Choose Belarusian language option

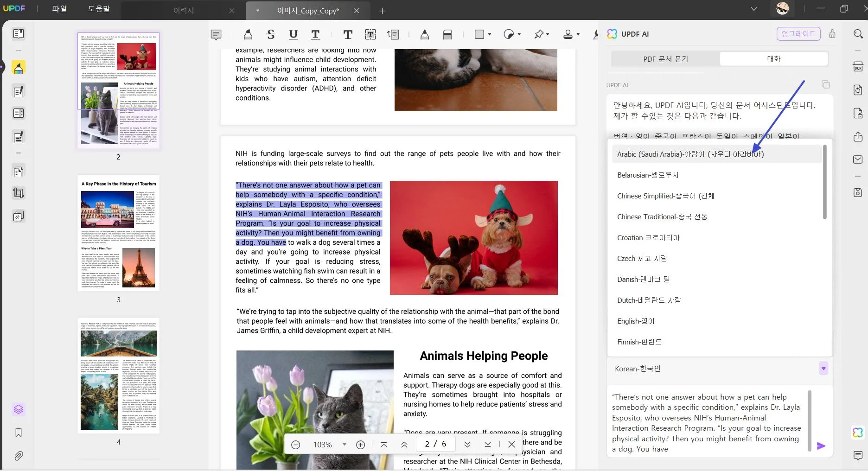716,175
